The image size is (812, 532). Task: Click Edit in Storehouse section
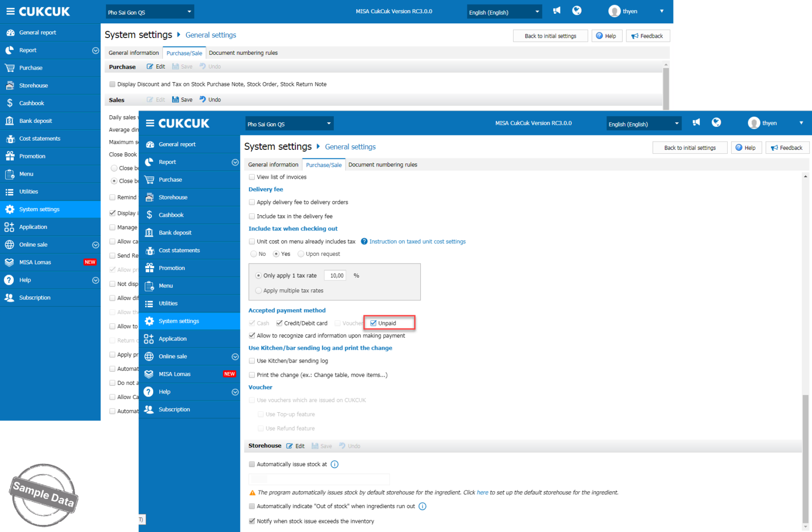pos(296,446)
